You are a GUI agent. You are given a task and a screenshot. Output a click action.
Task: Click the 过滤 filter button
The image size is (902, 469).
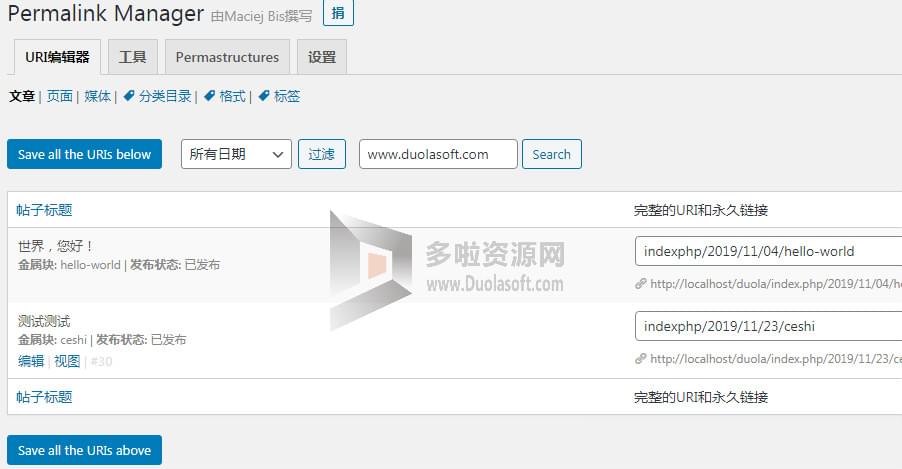coord(322,154)
